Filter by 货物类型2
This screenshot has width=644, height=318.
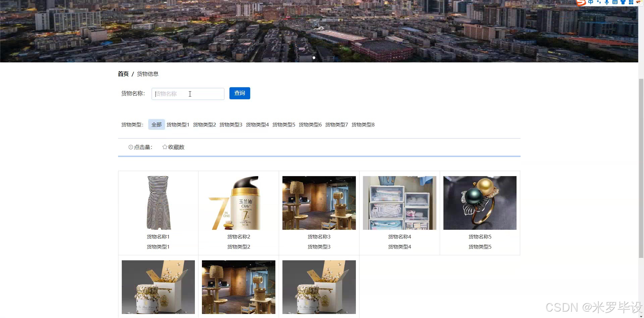tap(205, 125)
